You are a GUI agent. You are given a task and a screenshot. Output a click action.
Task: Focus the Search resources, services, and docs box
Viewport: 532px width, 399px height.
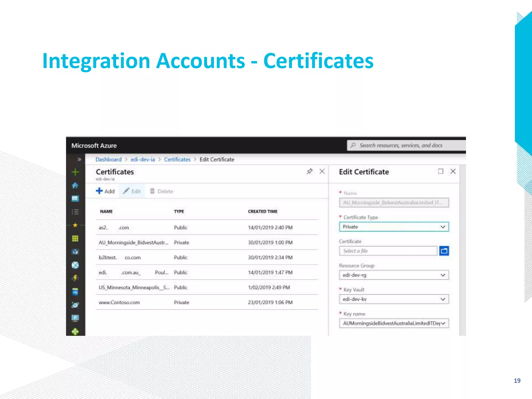407,145
